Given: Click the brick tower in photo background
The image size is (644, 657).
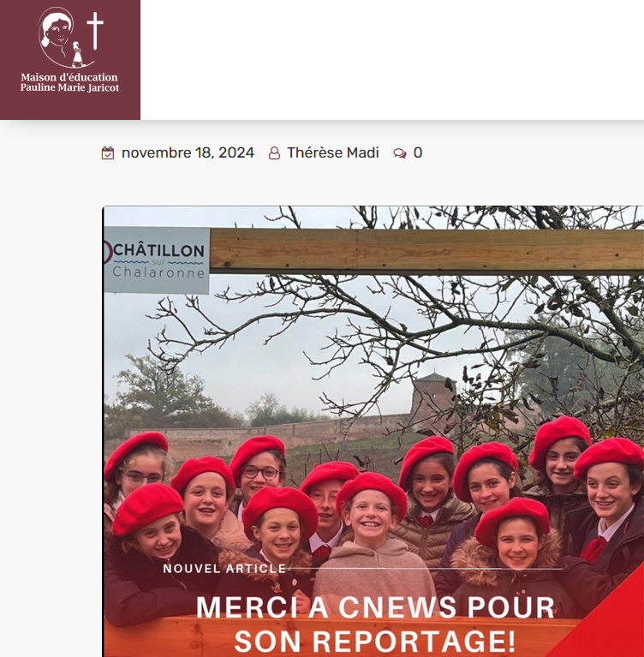Looking at the screenshot, I should coord(432,398).
